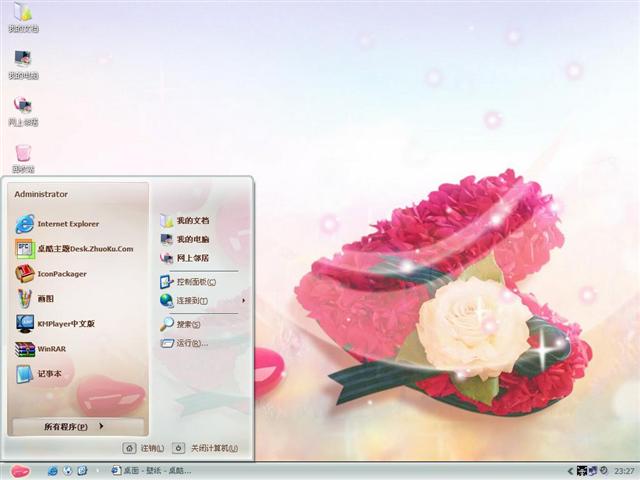Open the My Computer (我的电脑) desktop icon
This screenshot has width=640, height=480.
pos(23,64)
